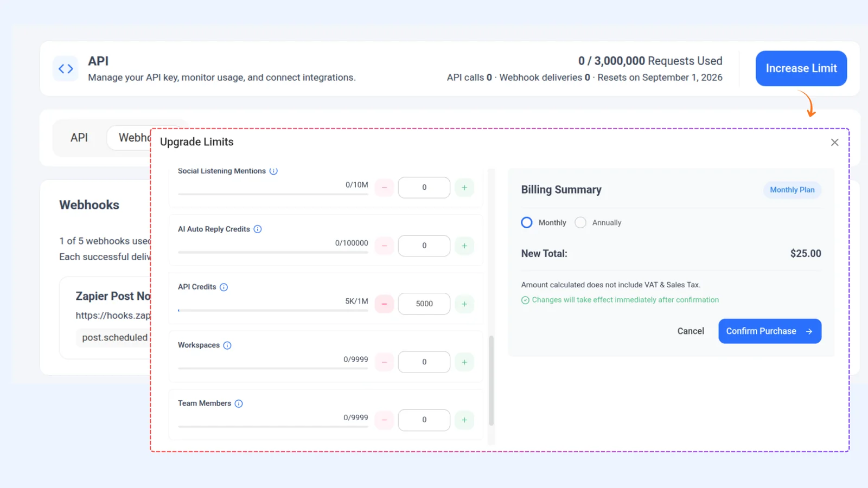
Task: Click the Monthly Plan badge
Action: [x=792, y=190]
